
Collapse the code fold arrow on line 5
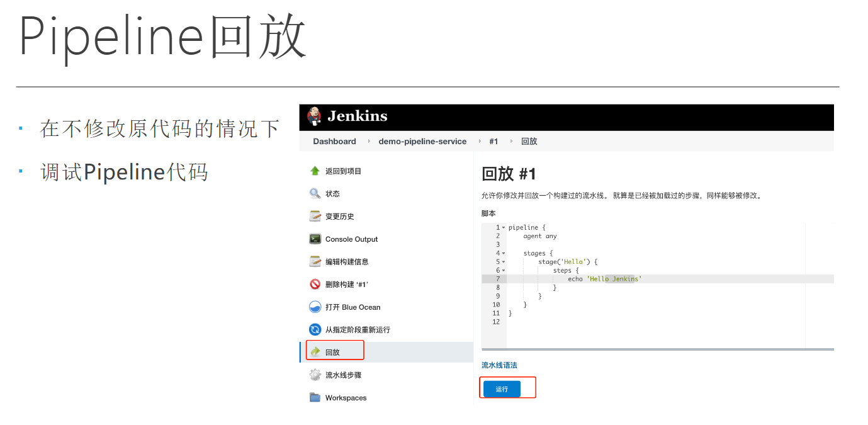[504, 262]
